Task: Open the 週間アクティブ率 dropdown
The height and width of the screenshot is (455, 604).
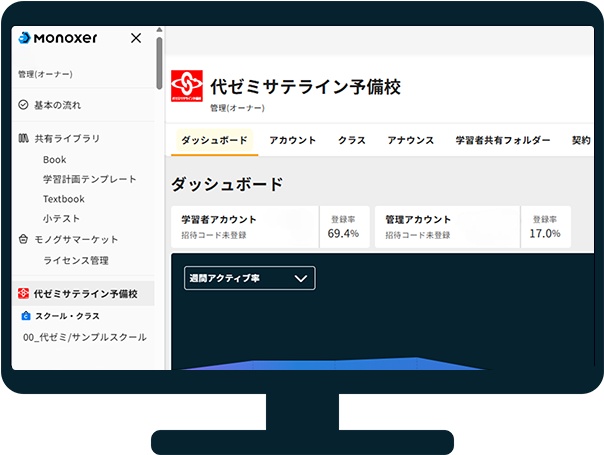Action: point(250,278)
